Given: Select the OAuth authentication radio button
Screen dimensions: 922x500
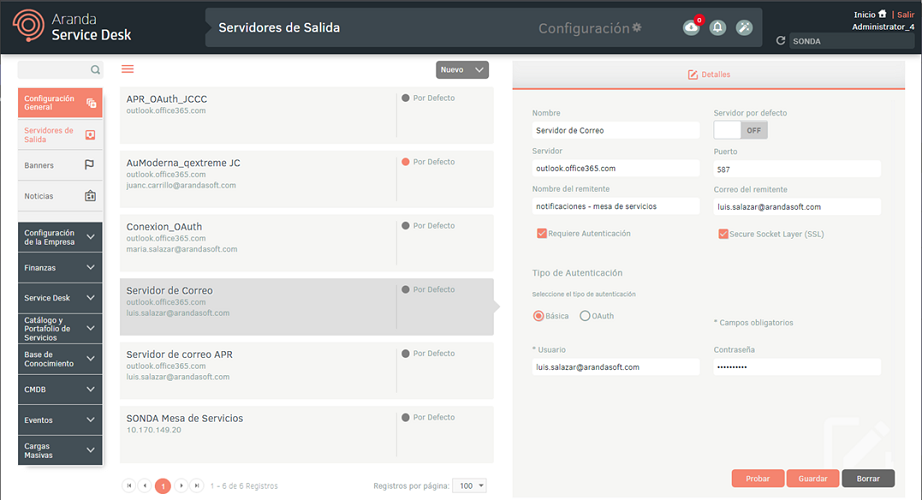Looking at the screenshot, I should 584,316.
